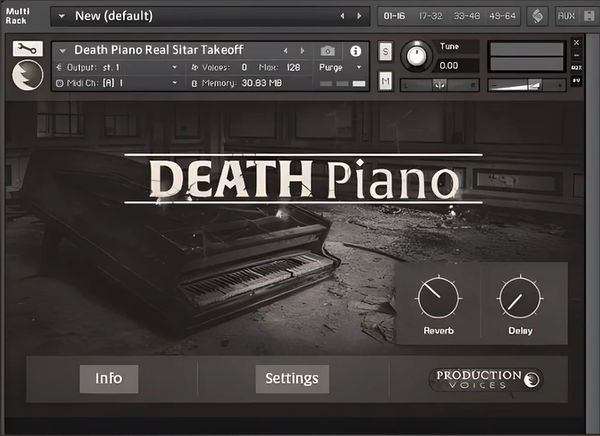Click the Production Voices instrument logo icon
The width and height of the screenshot is (600, 436).
tap(28, 75)
